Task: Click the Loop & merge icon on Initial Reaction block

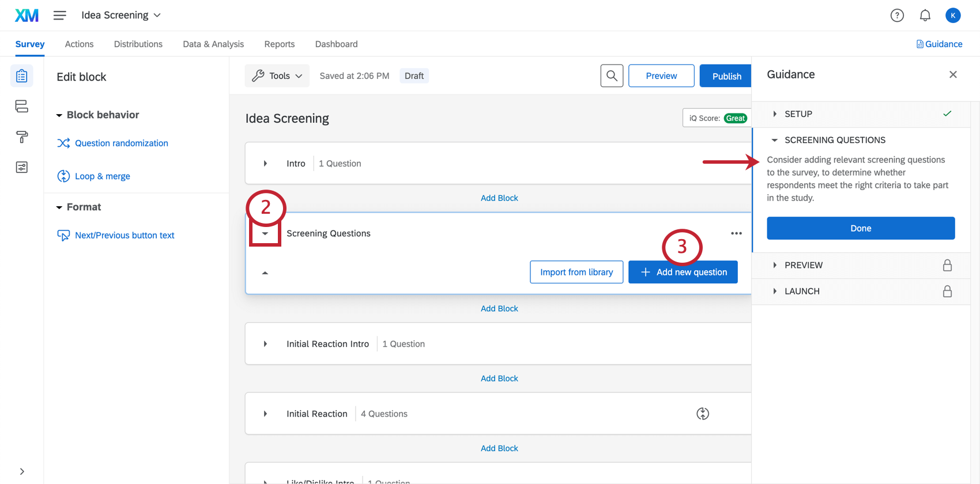Action: (x=703, y=414)
